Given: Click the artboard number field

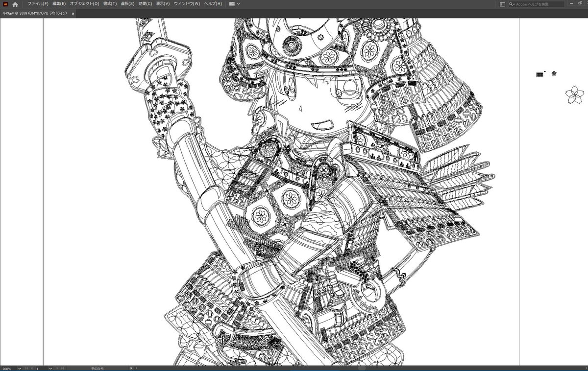Looking at the screenshot, I should [x=42, y=368].
